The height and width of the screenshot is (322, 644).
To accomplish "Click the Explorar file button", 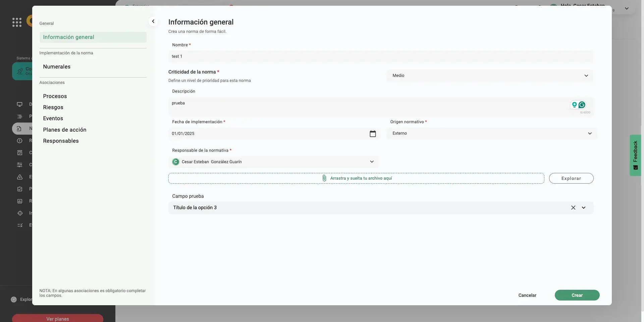I will [x=571, y=179].
